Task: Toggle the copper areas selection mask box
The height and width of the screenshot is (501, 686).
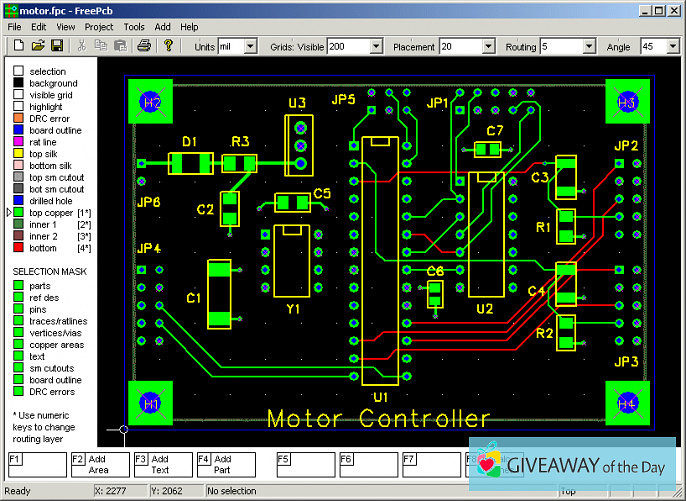Action: (x=18, y=344)
